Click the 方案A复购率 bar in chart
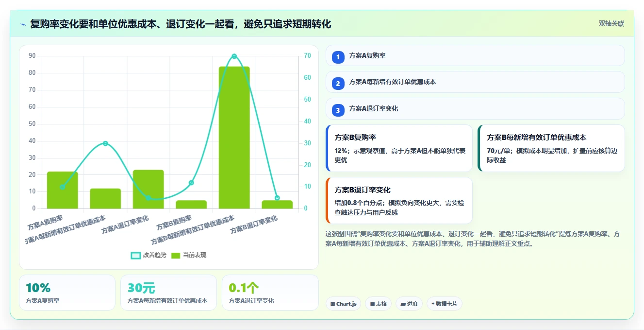The image size is (644, 330). coord(62,190)
